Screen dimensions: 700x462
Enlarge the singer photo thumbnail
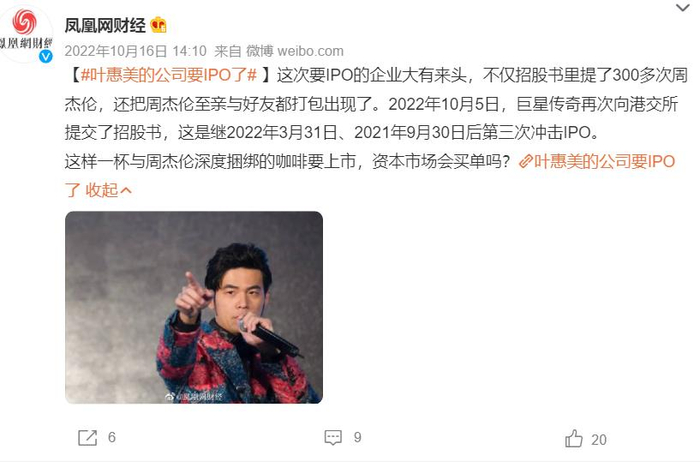click(194, 308)
